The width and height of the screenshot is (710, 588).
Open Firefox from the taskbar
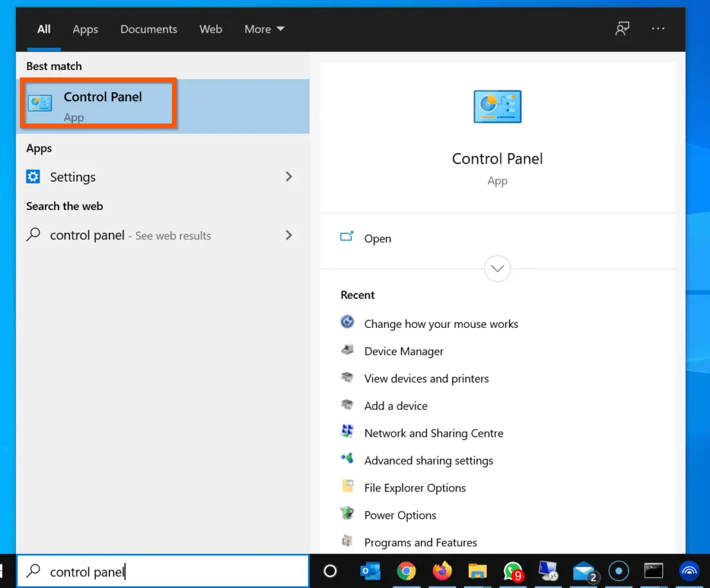[442, 571]
